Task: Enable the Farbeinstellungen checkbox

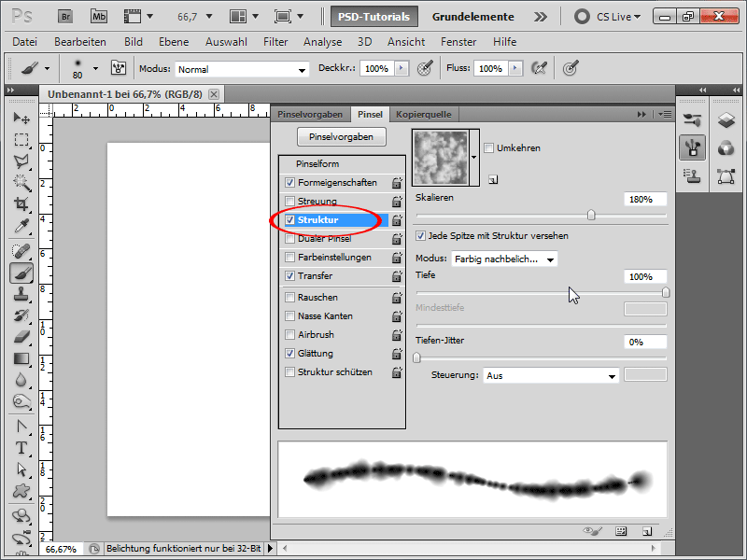Action: pyautogui.click(x=289, y=258)
